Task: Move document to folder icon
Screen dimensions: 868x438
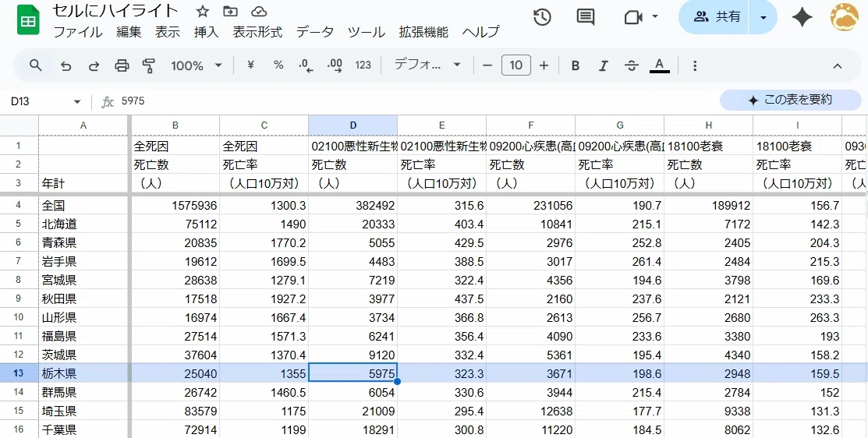Action: click(x=230, y=11)
